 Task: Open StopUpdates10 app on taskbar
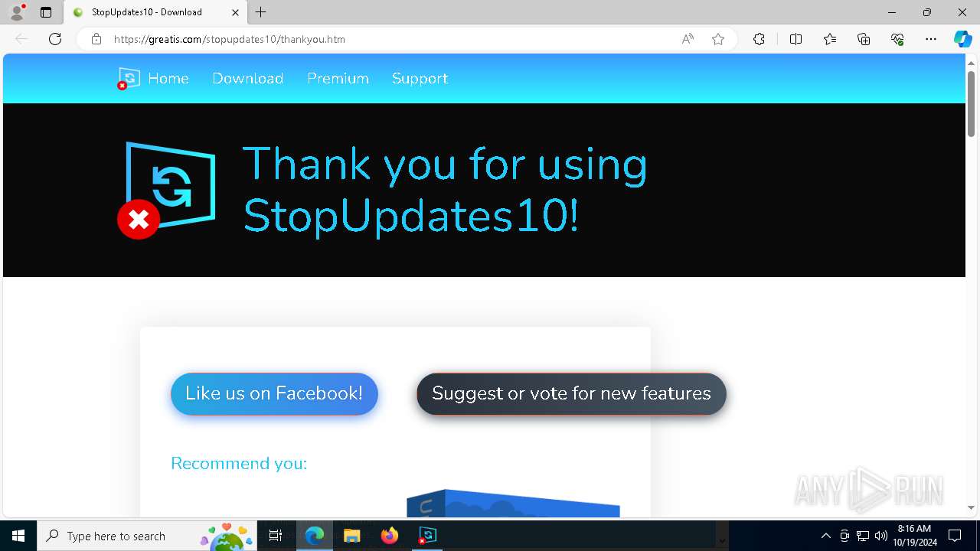pos(427,536)
